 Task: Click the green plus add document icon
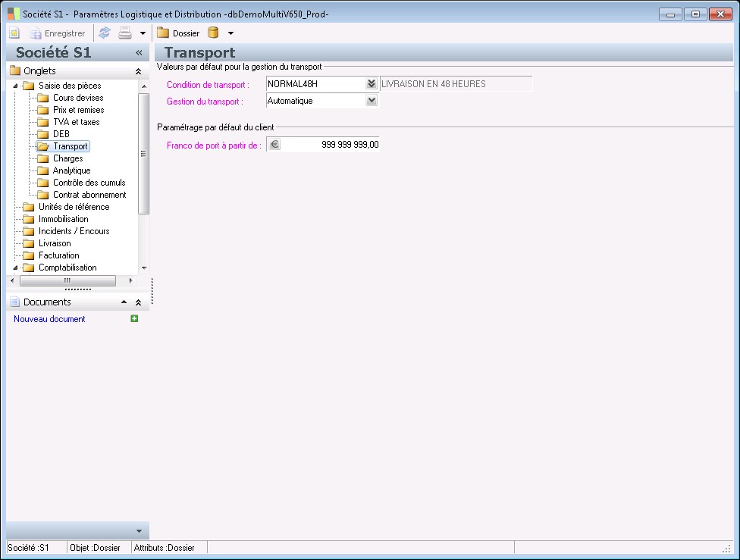point(134,319)
